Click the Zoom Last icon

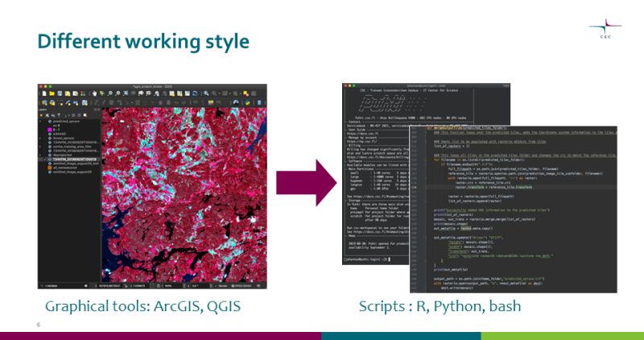[156, 93]
